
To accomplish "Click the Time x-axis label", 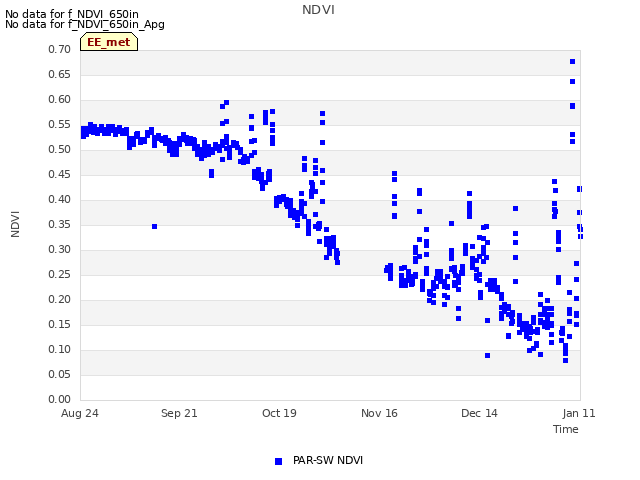I will 566,429.
